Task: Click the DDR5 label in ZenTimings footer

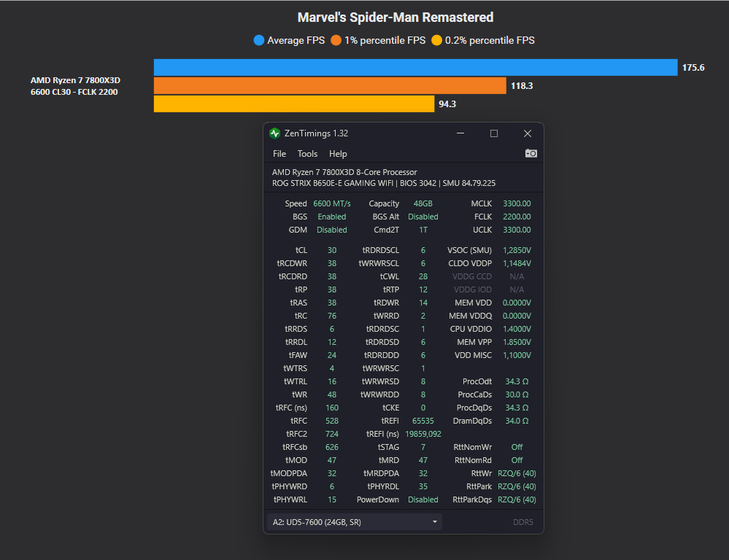Action: (523, 522)
